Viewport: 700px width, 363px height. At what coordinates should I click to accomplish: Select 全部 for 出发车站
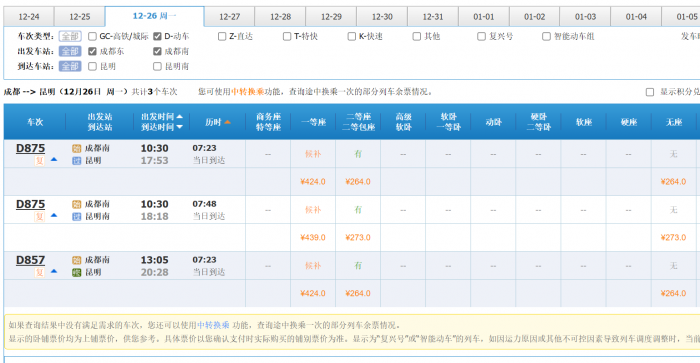pos(70,51)
